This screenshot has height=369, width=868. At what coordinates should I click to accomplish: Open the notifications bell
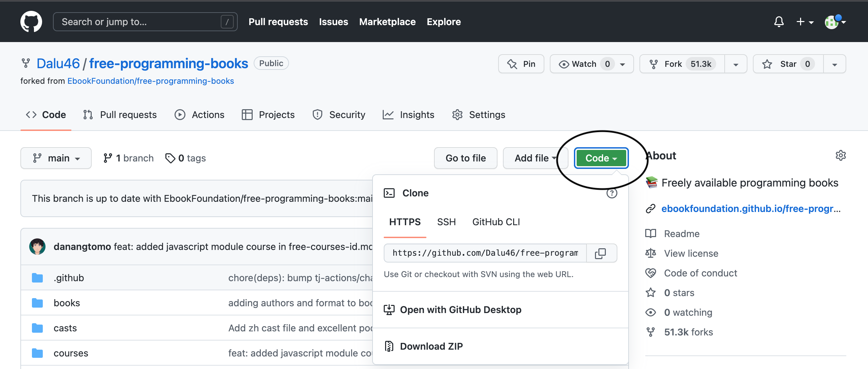(x=779, y=22)
